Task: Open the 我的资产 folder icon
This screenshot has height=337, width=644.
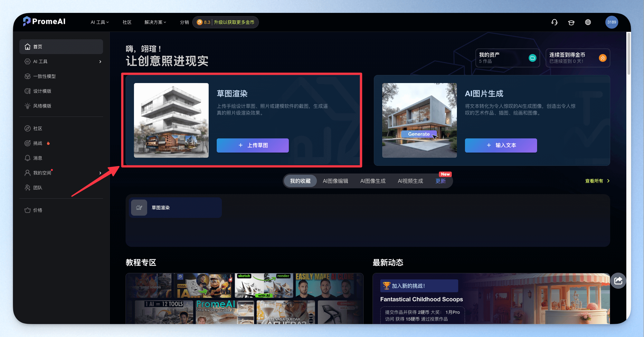Action: click(533, 58)
